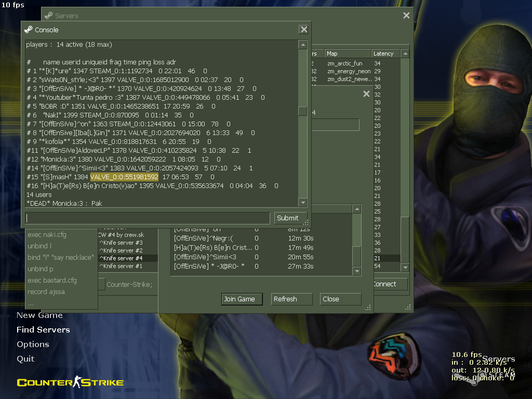Pick 'exec bastard.cfg' from command suggestions
This screenshot has height=399, width=532.
click(x=52, y=280)
